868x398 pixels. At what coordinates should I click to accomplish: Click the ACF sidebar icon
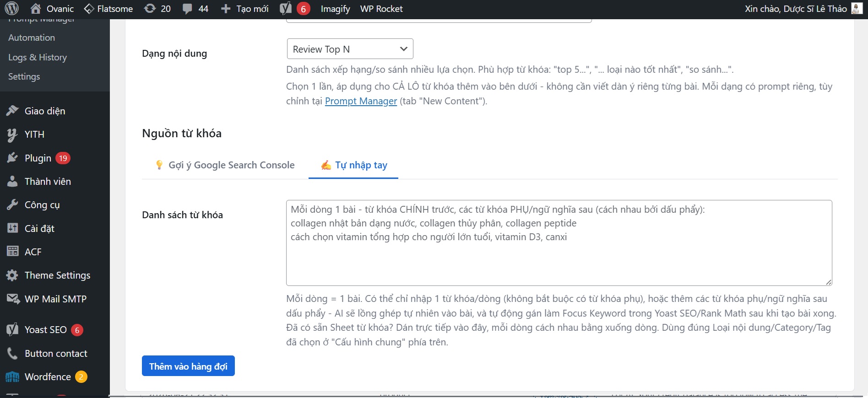12,252
